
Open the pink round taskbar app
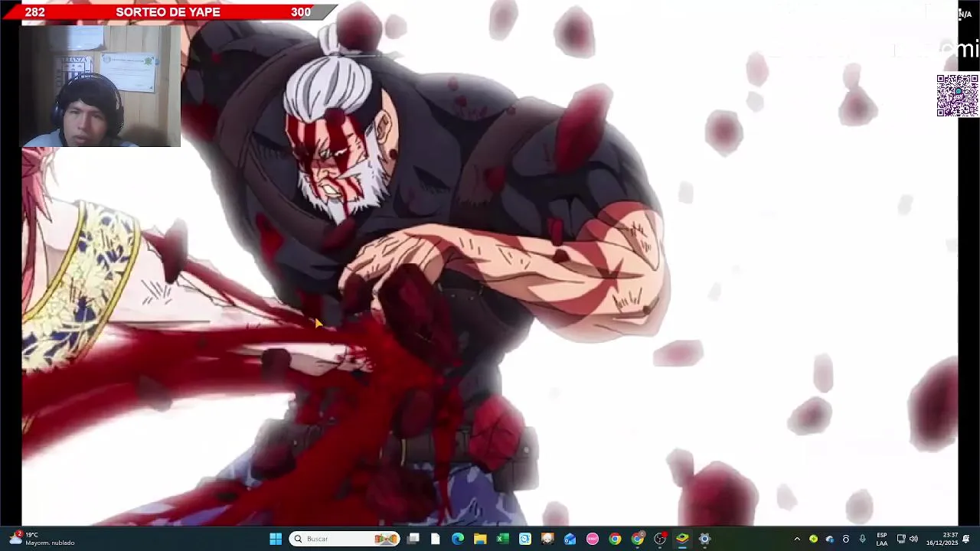click(x=593, y=539)
